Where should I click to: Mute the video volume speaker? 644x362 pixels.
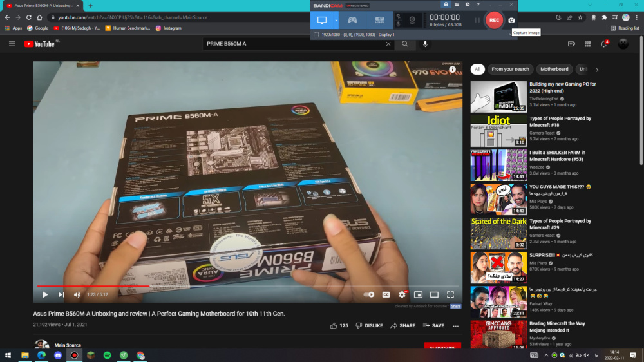(77, 294)
